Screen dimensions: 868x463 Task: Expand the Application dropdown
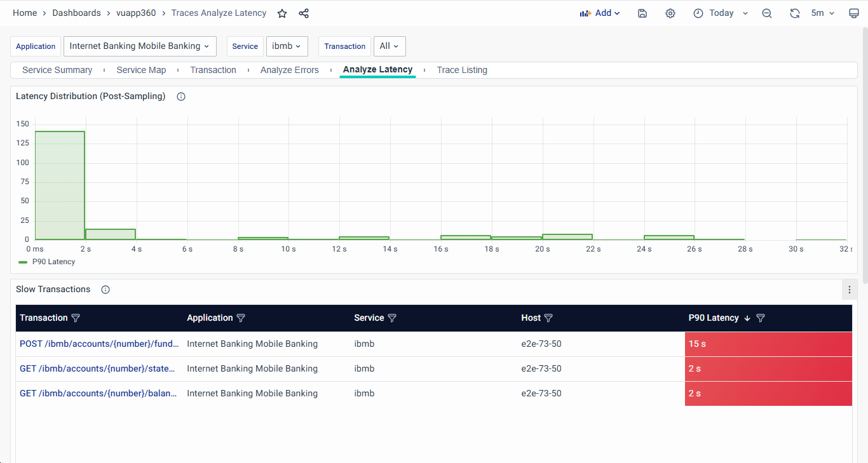140,46
